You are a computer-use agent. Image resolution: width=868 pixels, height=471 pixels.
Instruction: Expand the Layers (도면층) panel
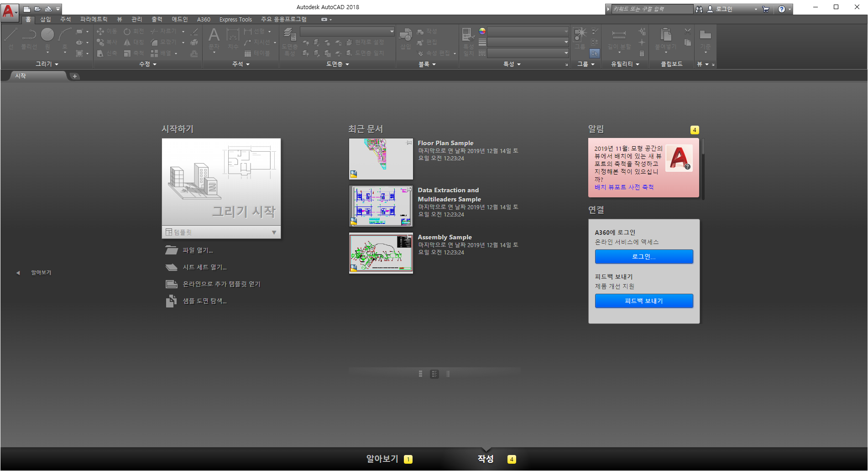pos(338,64)
